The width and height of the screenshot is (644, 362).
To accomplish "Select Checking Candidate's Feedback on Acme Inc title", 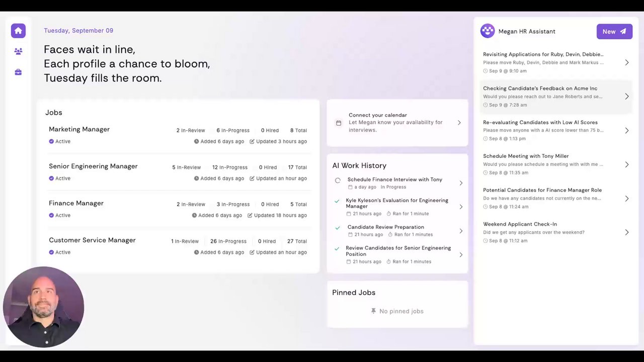I will (x=540, y=88).
